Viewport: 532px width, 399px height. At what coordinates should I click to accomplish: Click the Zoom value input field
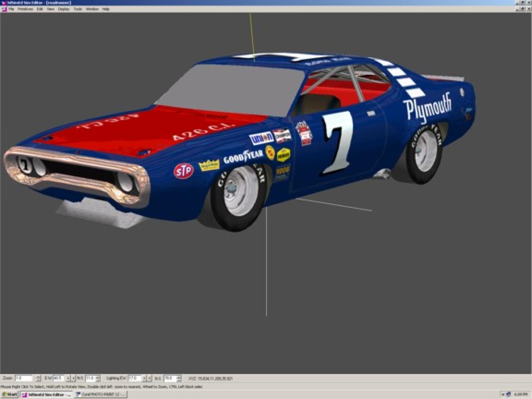click(23, 378)
